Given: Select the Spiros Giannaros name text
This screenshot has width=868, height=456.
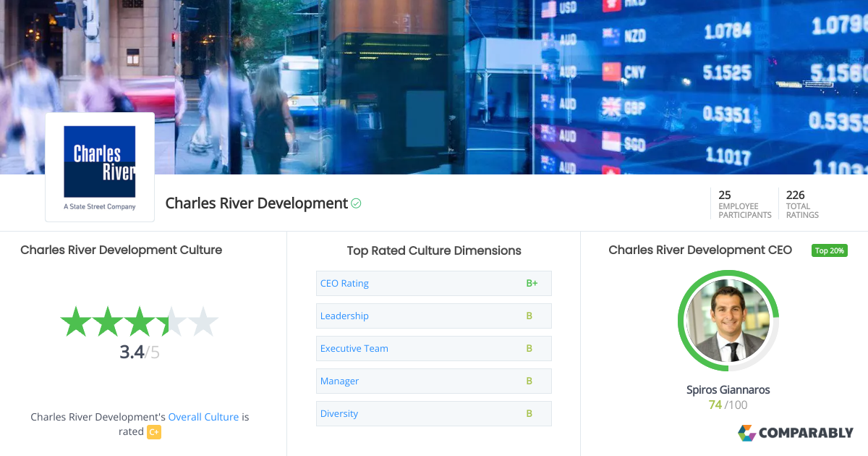Looking at the screenshot, I should pyautogui.click(x=728, y=390).
